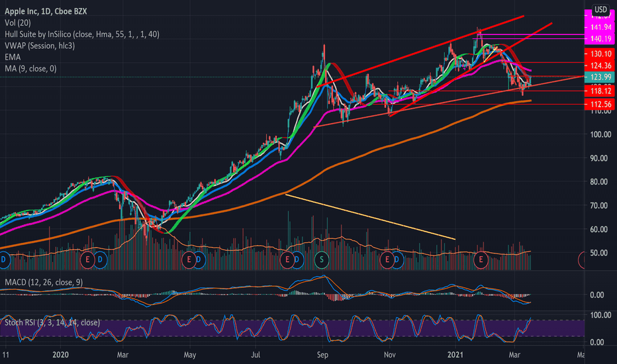Click the green split S marker at September 2020

coord(322,259)
